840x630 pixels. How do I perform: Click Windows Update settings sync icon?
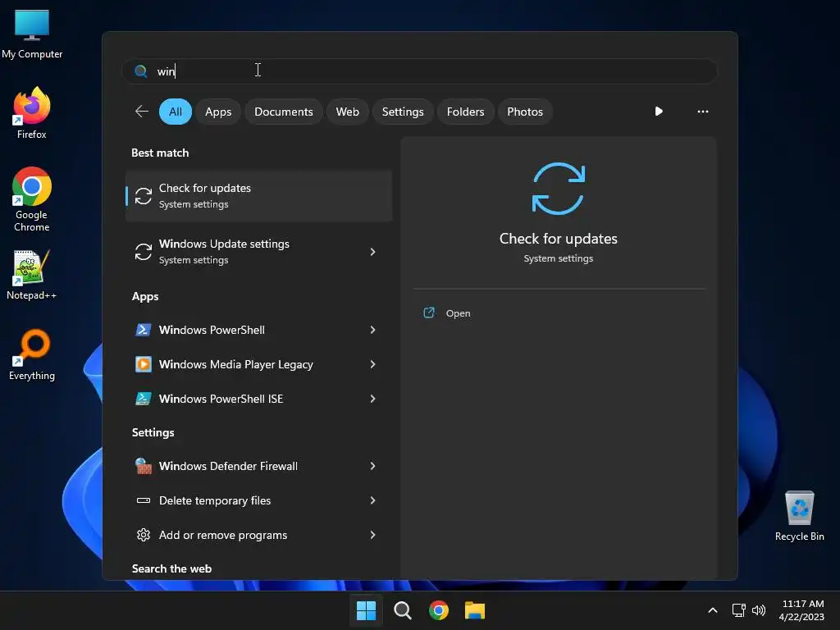143,251
